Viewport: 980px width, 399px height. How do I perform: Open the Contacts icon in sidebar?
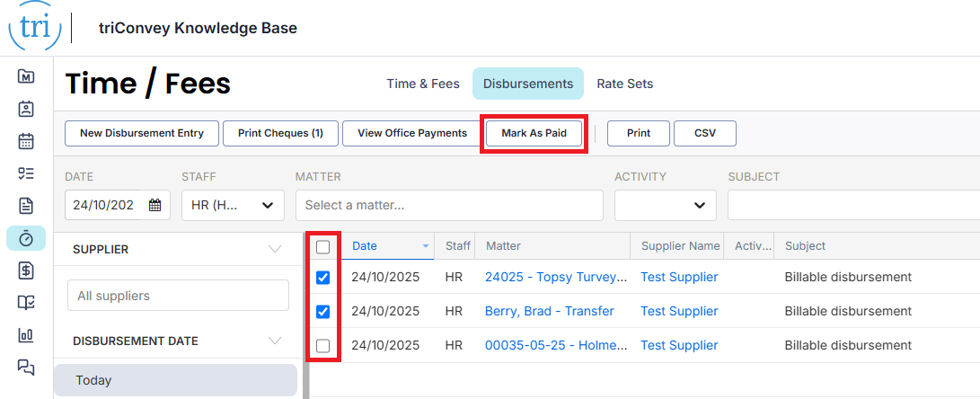(26, 108)
